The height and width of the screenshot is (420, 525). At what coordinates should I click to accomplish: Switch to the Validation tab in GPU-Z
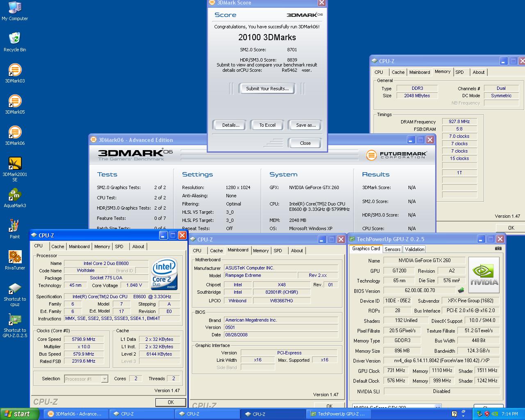click(414, 249)
